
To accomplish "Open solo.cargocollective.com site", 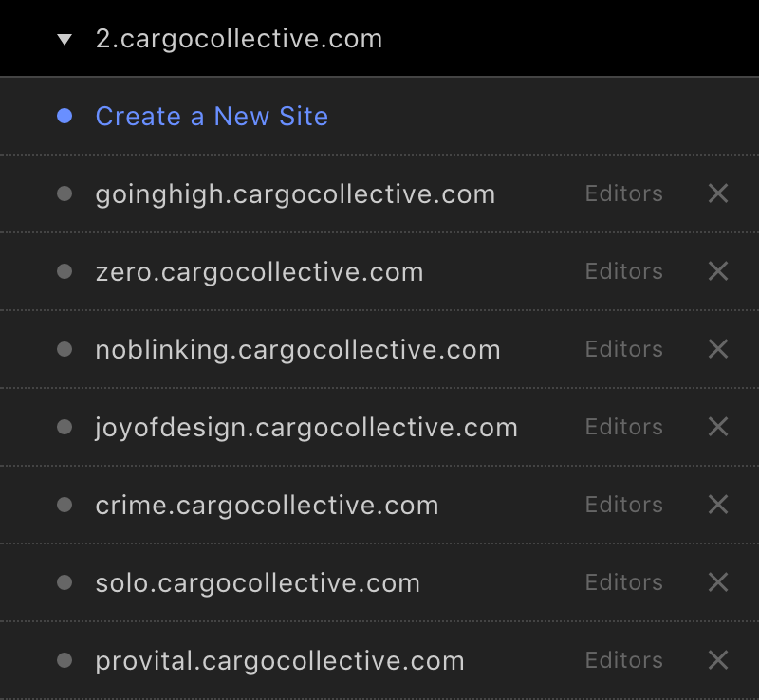I will 257,582.
